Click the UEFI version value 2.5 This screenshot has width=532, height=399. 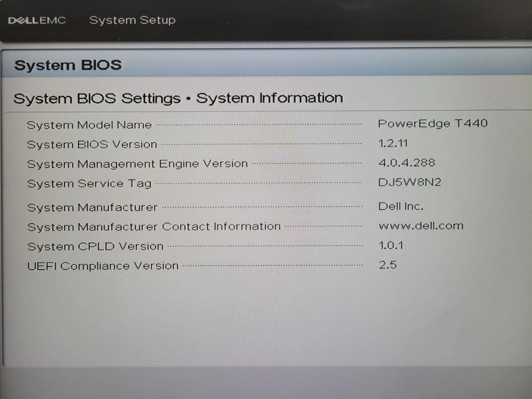pos(388,264)
